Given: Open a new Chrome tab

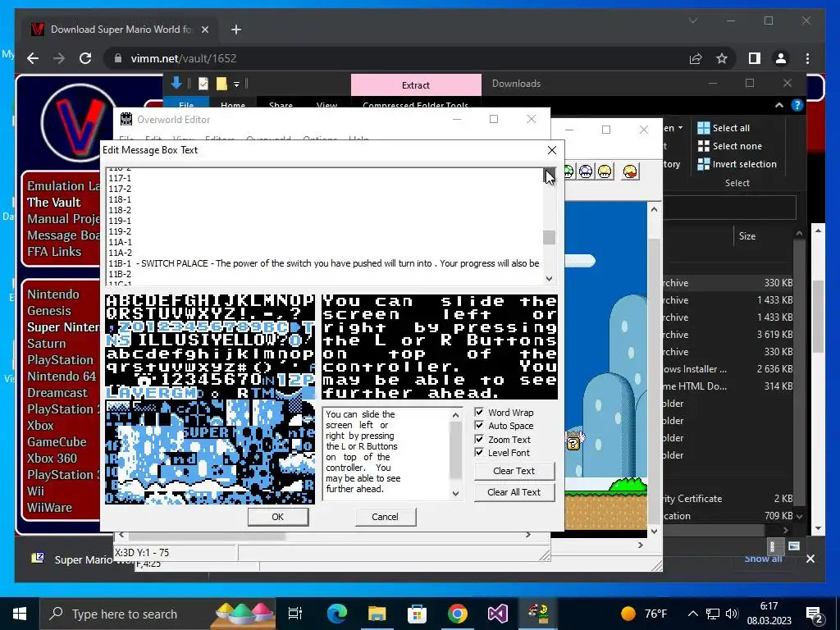Looking at the screenshot, I should (x=235, y=30).
